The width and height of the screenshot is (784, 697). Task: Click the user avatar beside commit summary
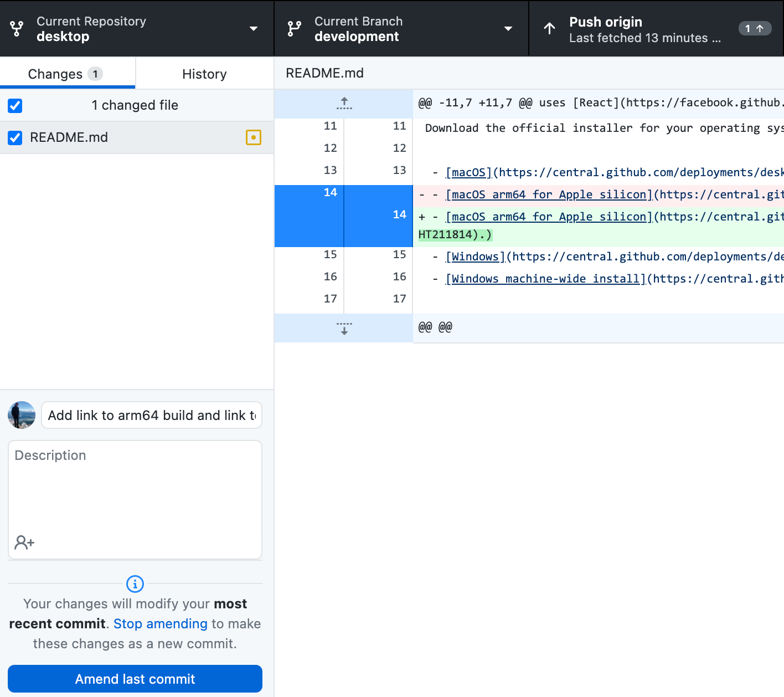pyautogui.click(x=22, y=415)
